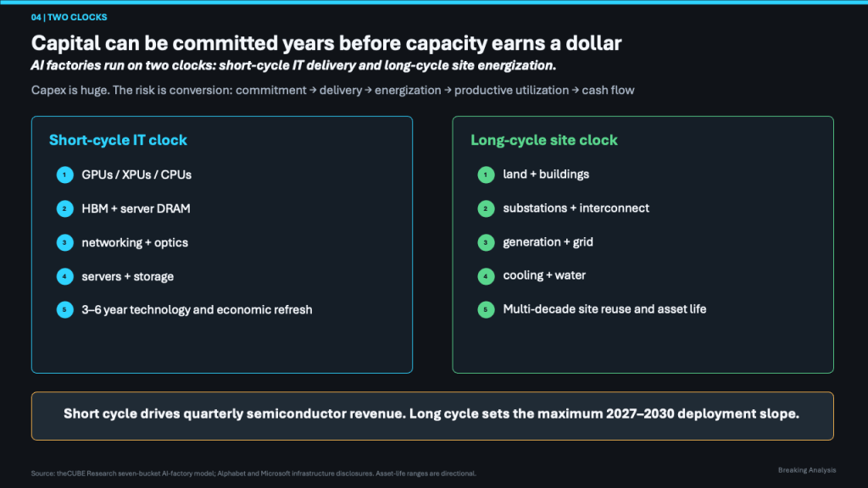Click the Capex is huge conversion line
This screenshot has width=868, height=488.
pyautogui.click(x=332, y=90)
